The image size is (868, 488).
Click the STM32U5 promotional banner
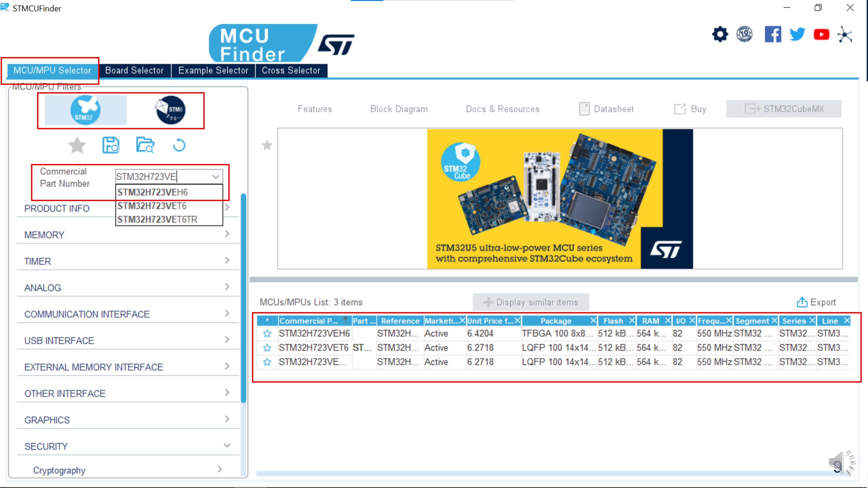pos(560,199)
